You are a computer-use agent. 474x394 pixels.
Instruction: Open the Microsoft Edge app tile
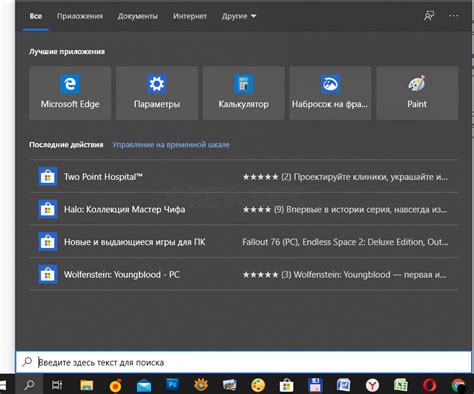click(70, 93)
